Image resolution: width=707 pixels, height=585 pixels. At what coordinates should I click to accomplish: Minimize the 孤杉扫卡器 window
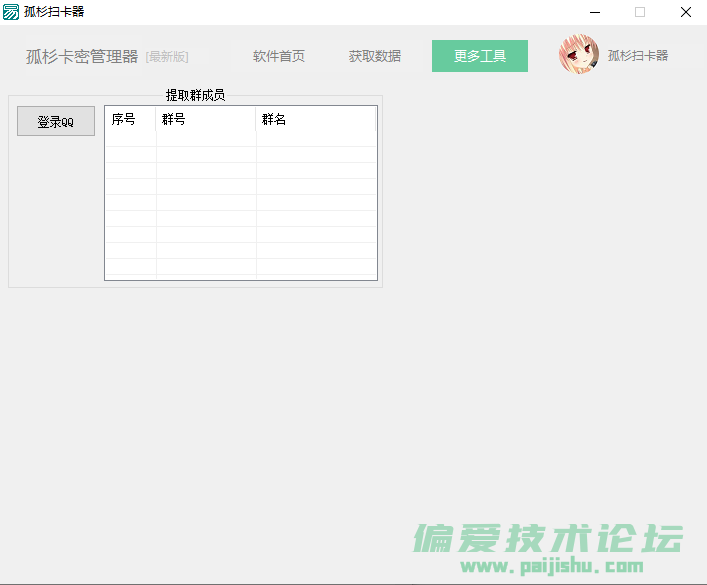tap(594, 12)
